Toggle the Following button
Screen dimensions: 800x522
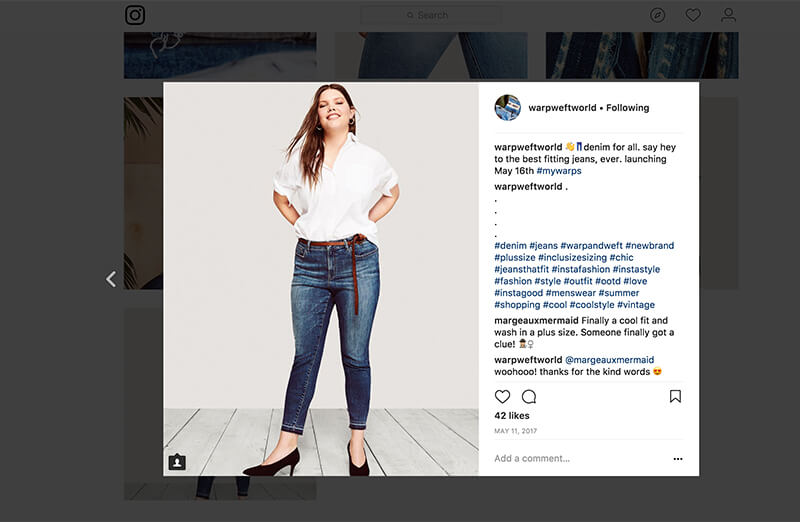[628, 108]
